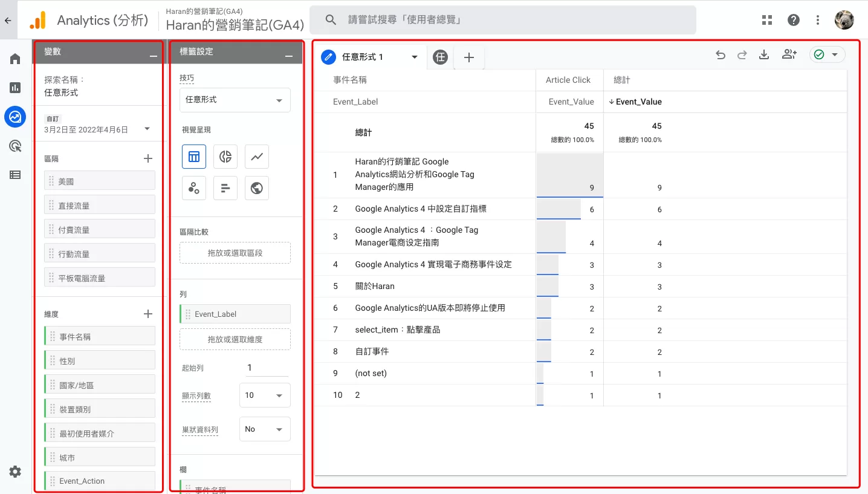Select the Explore icon in left sidebar

(x=15, y=117)
